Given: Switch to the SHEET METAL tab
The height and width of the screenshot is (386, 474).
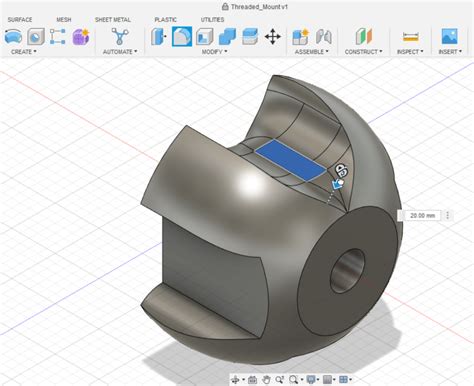Looking at the screenshot, I should click(113, 20).
